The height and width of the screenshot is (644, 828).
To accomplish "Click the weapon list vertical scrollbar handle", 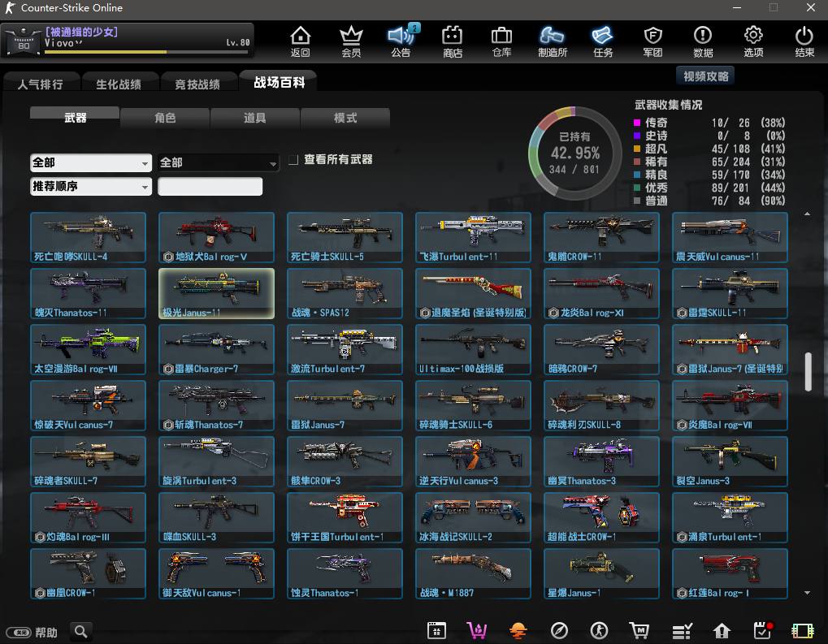I will point(808,372).
